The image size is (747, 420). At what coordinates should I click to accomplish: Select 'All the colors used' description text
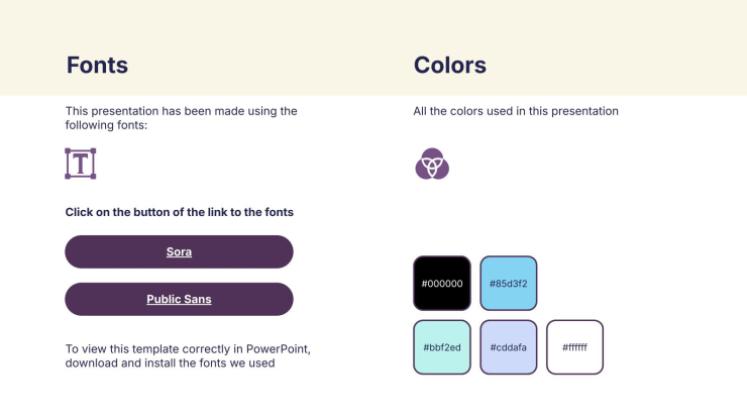click(x=516, y=111)
